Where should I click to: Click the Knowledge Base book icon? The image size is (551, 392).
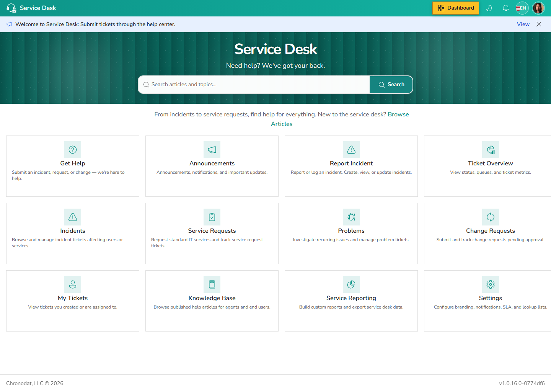pyautogui.click(x=212, y=284)
